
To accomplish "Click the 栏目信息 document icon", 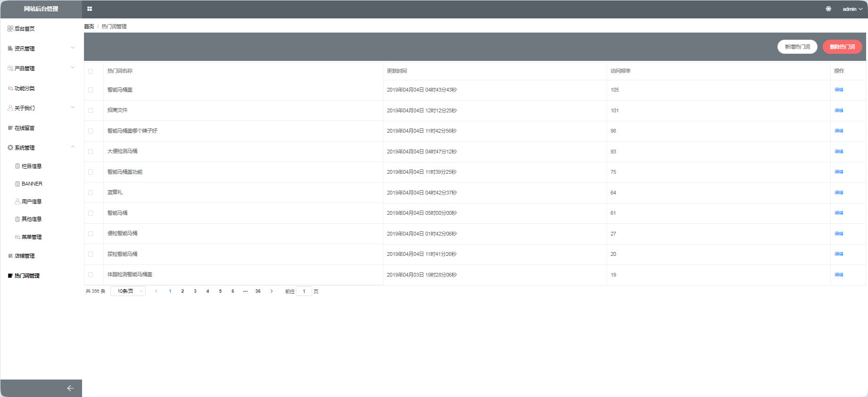I will pyautogui.click(x=17, y=166).
